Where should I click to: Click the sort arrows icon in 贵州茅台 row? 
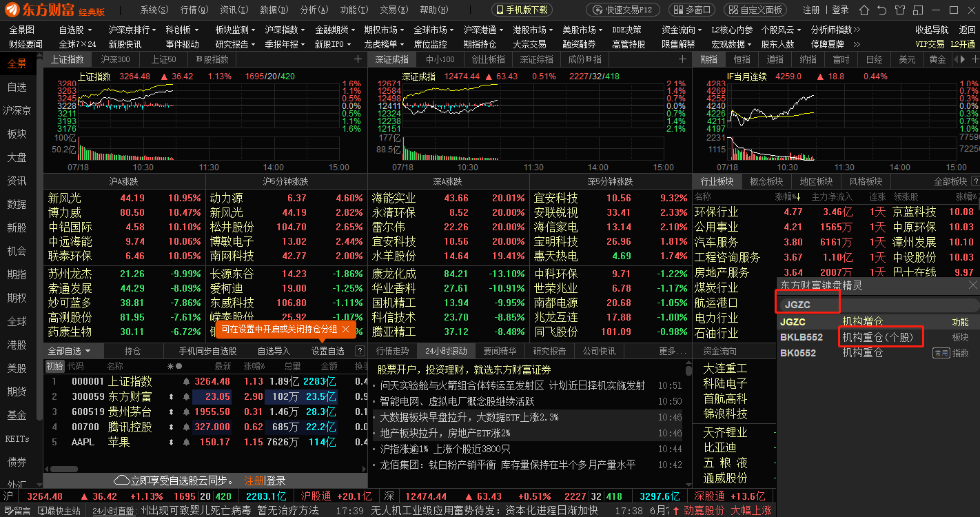click(170, 412)
